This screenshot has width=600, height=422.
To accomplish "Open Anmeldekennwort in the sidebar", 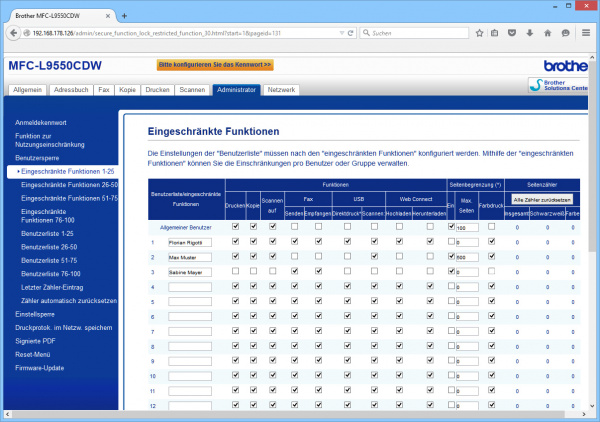I will click(41, 123).
